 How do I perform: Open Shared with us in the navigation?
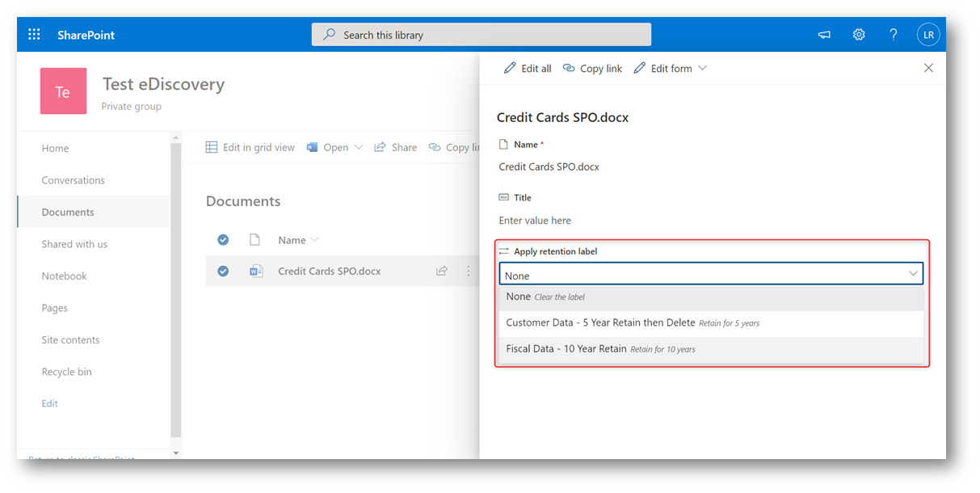(74, 244)
